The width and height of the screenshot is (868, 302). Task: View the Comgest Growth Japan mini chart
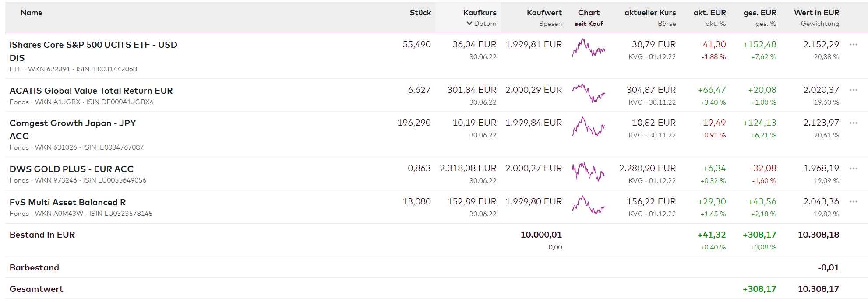(x=589, y=126)
